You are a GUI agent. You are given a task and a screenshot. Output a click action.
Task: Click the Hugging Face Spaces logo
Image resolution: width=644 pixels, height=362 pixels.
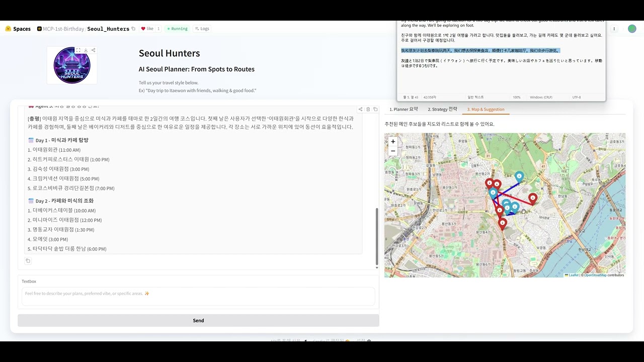click(x=18, y=29)
